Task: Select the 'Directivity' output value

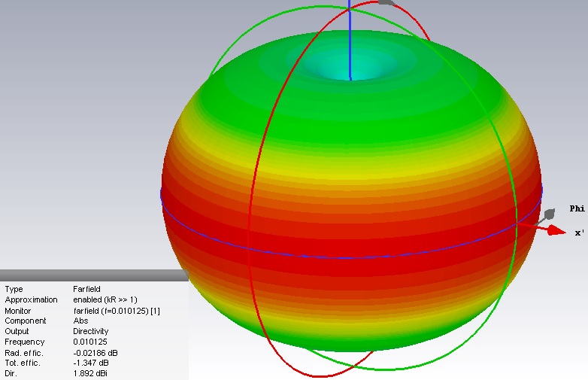Action: [91, 331]
